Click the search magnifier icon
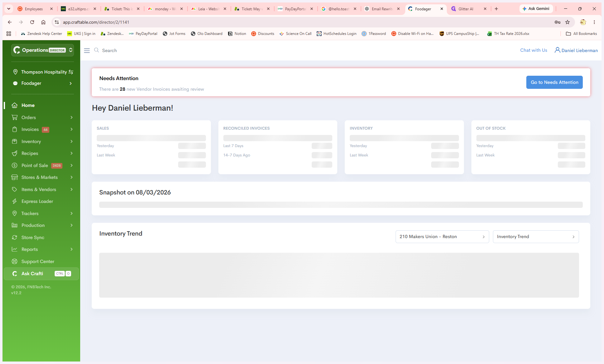Screen dimensions: 604x364 click(x=96, y=50)
